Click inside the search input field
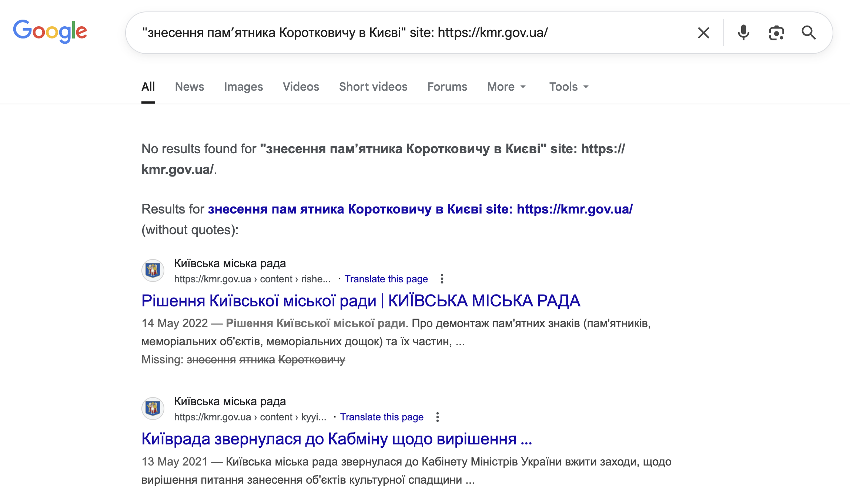 407,33
